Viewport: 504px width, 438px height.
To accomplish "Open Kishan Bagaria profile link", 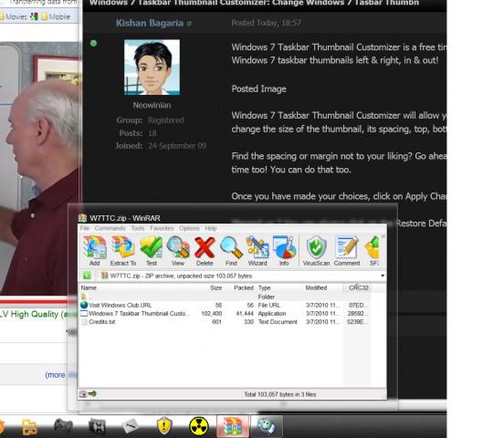I will [x=150, y=23].
